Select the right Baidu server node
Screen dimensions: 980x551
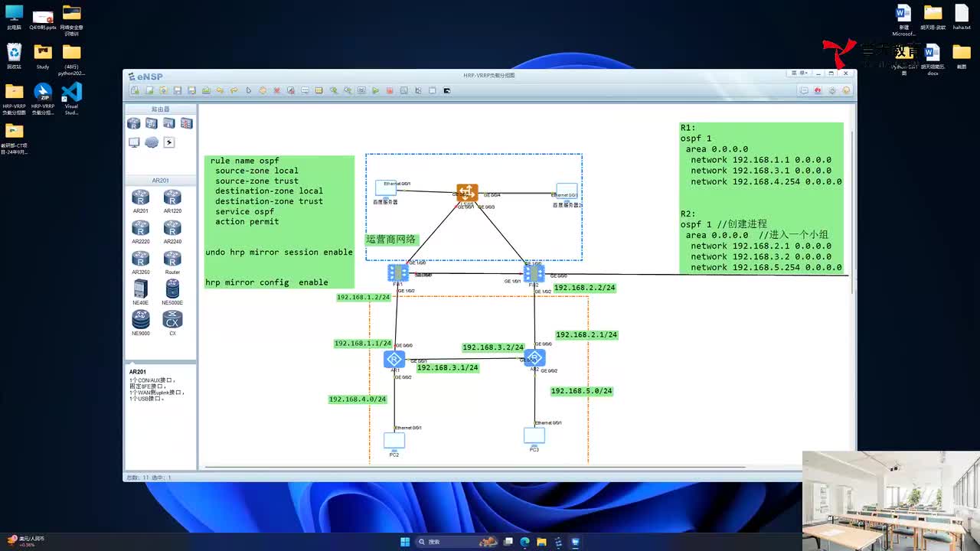click(x=567, y=191)
